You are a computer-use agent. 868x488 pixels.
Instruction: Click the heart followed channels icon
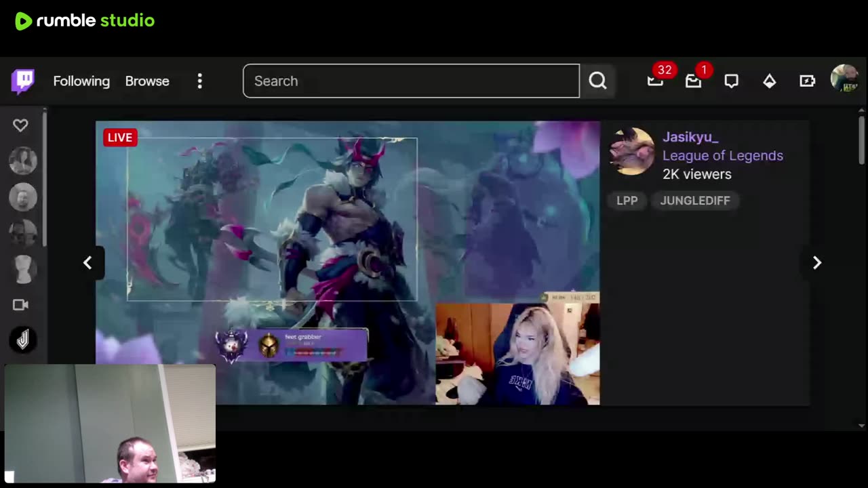(20, 125)
